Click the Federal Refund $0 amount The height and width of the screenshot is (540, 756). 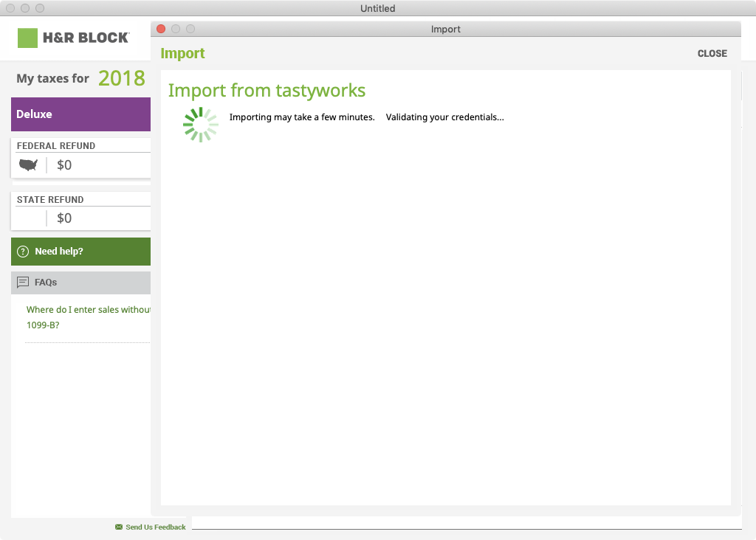pos(65,165)
